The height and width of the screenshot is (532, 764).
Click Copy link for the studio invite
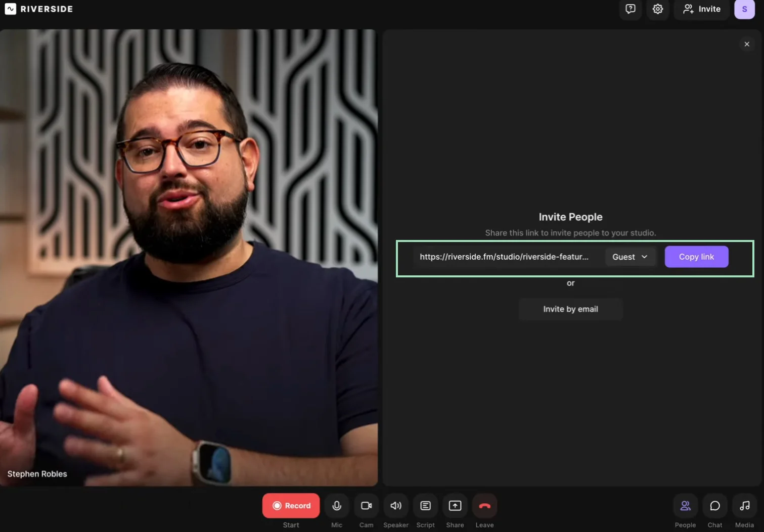tap(696, 257)
